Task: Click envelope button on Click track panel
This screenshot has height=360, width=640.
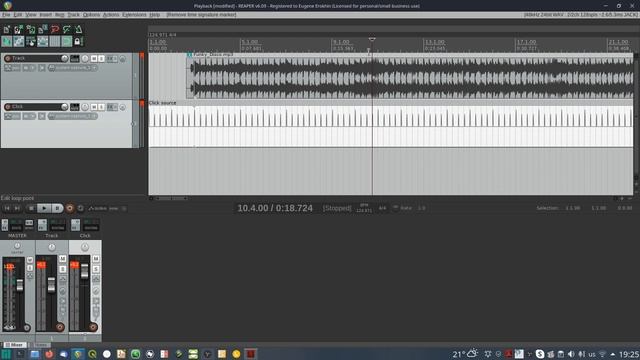Action: tap(12, 116)
